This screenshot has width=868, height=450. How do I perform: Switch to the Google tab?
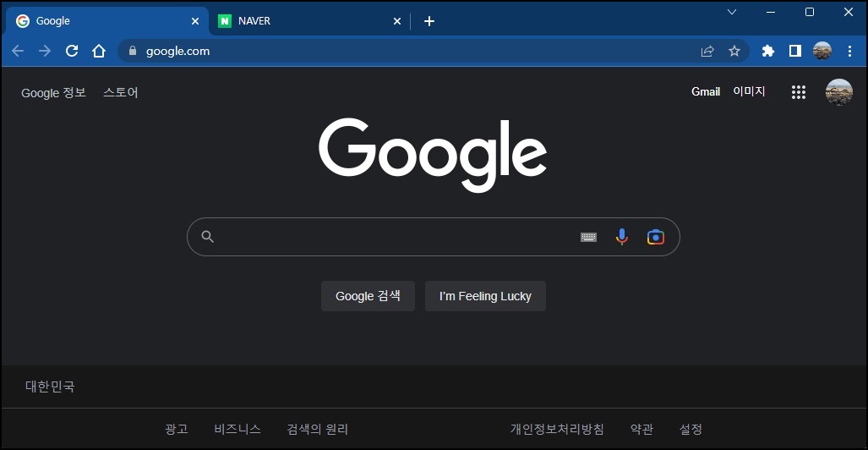pos(108,21)
